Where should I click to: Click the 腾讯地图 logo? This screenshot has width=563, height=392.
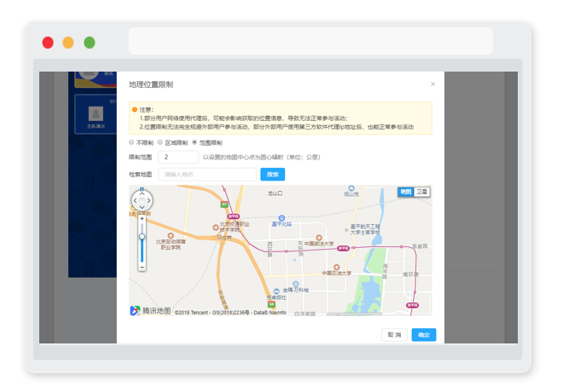[x=150, y=310]
